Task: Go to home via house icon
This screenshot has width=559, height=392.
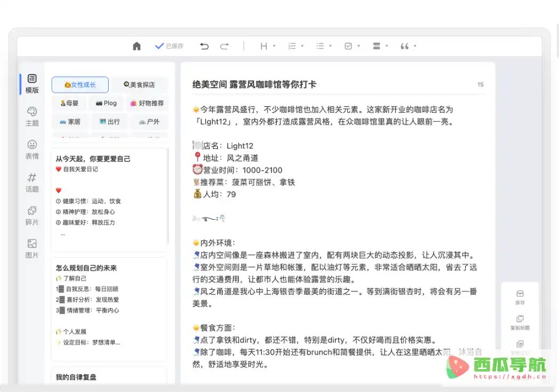Action: point(137,46)
